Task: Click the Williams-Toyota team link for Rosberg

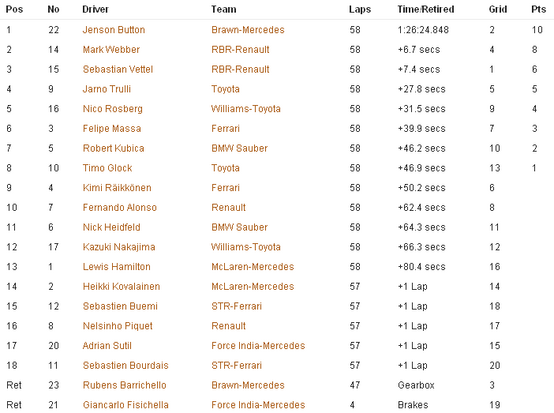Action: tap(246, 109)
